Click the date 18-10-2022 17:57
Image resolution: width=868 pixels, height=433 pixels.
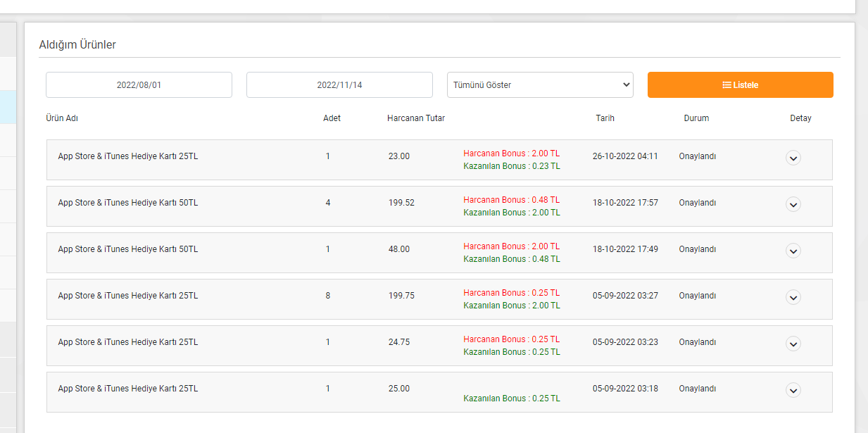coord(625,203)
